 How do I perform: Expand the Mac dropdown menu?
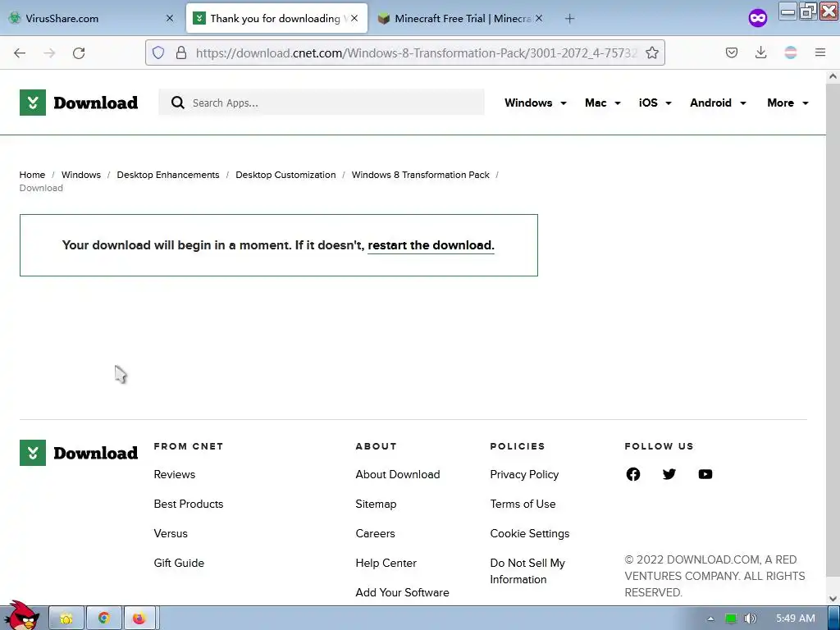(x=603, y=103)
